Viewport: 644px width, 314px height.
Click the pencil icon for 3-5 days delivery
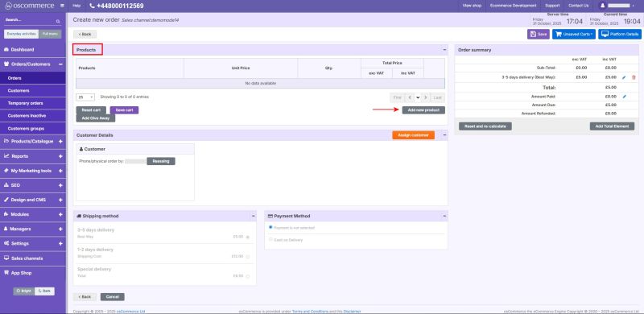tap(625, 77)
